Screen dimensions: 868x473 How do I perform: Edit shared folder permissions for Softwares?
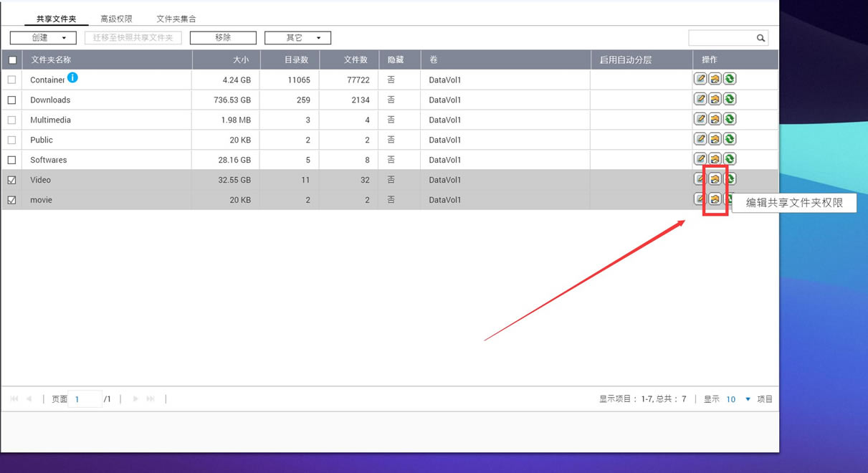(715, 159)
